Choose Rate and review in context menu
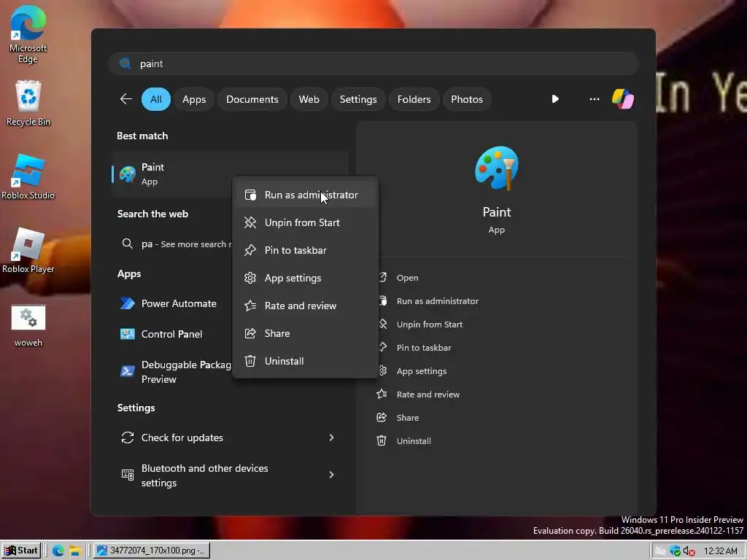 306,306
